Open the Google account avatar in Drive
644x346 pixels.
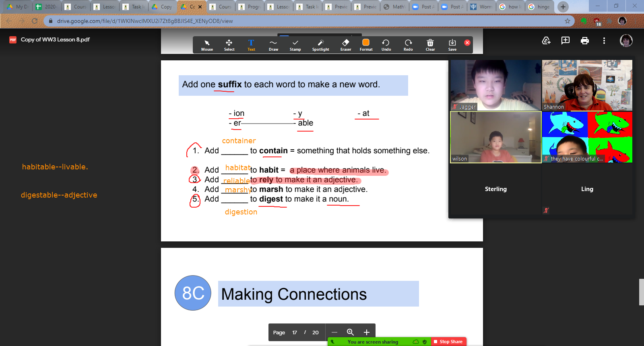626,40
